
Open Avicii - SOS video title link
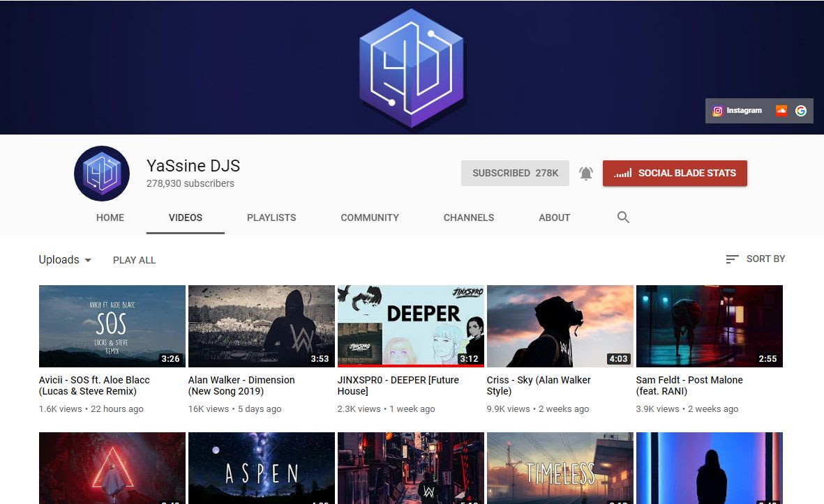point(94,385)
